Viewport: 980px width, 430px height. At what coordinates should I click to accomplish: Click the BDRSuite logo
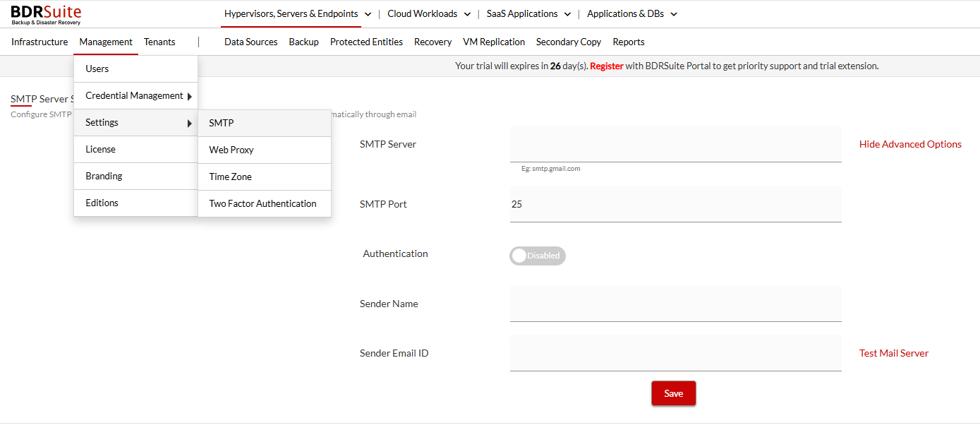tap(46, 14)
